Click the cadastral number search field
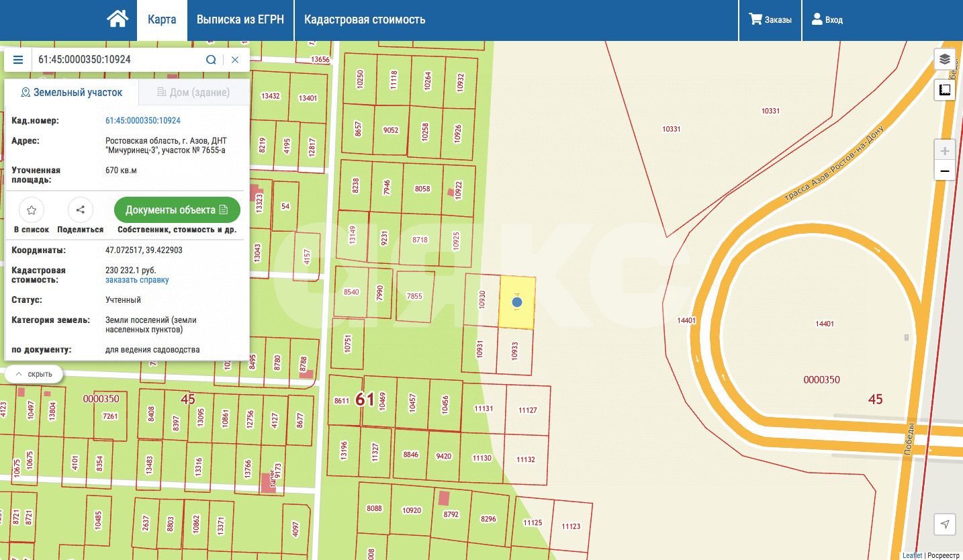Viewport: 963px width, 560px height. 118,60
